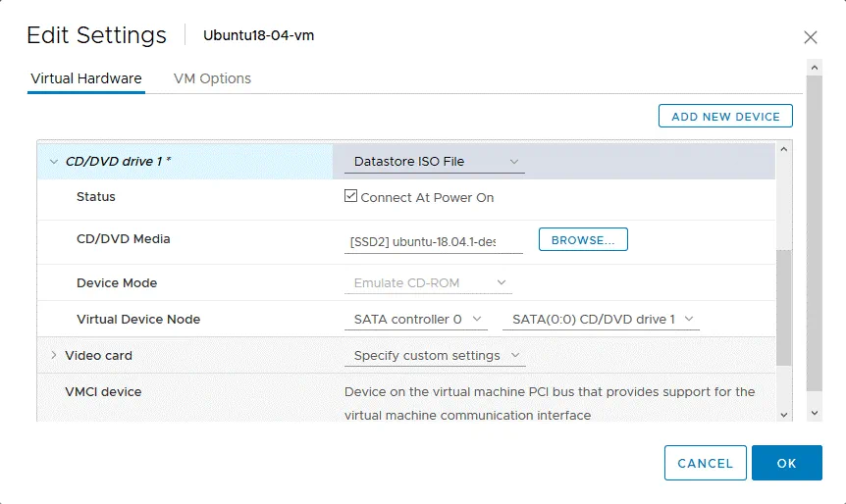Expand the Video card section
This screenshot has height=504, width=846.
tap(53, 356)
